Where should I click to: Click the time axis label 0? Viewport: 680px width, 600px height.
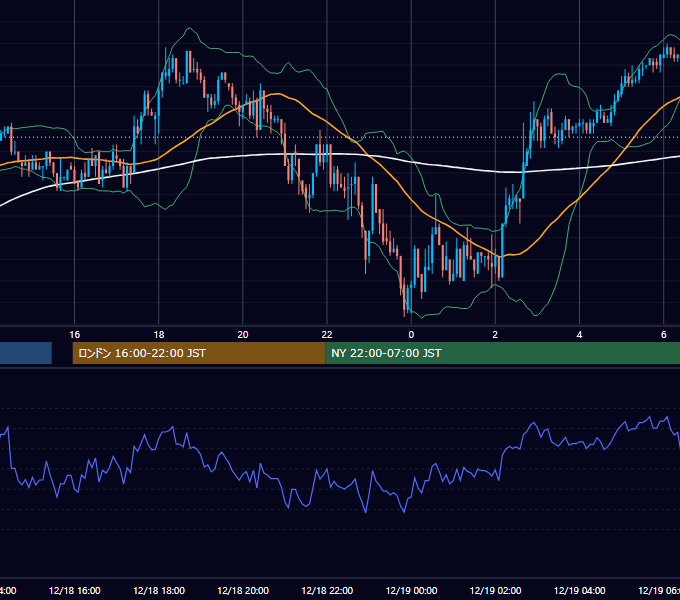(x=411, y=334)
